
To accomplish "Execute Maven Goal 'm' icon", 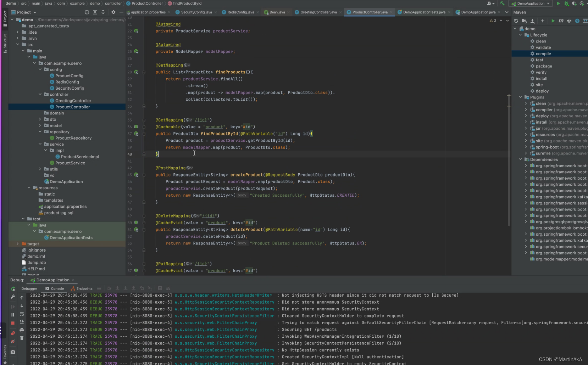I will (561, 21).
